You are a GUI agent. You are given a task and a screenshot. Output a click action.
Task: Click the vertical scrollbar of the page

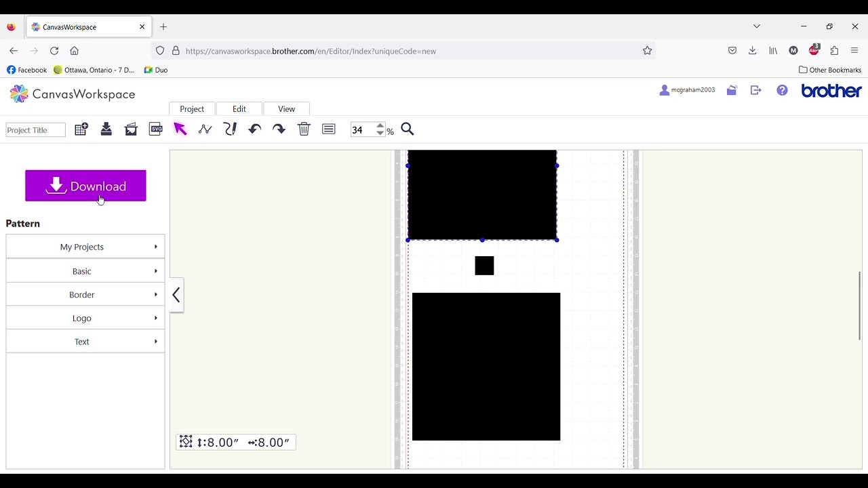(x=859, y=305)
